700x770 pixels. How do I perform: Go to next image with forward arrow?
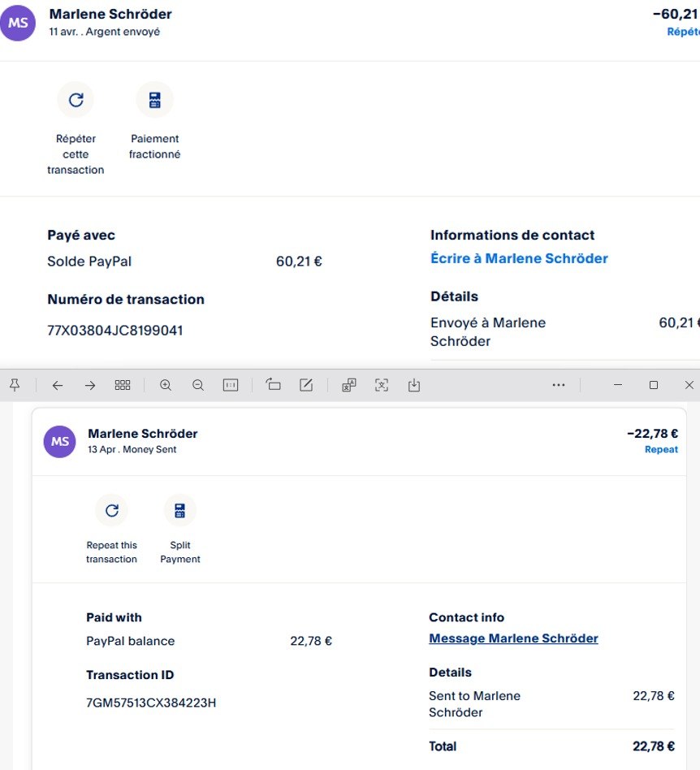point(90,385)
